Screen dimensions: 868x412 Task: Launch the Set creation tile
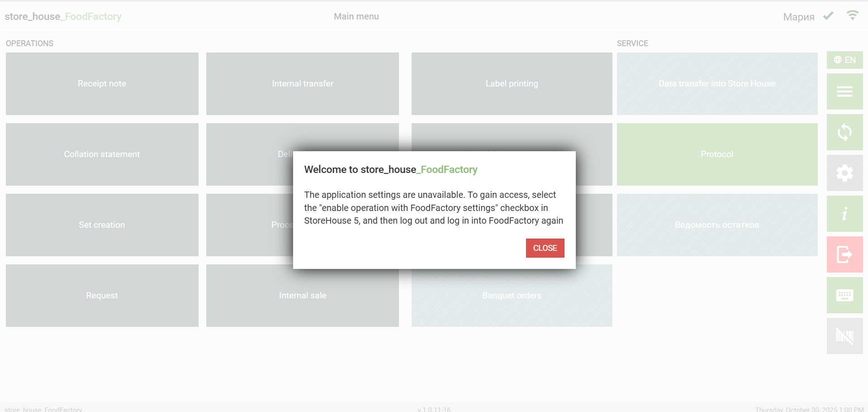[x=102, y=225]
